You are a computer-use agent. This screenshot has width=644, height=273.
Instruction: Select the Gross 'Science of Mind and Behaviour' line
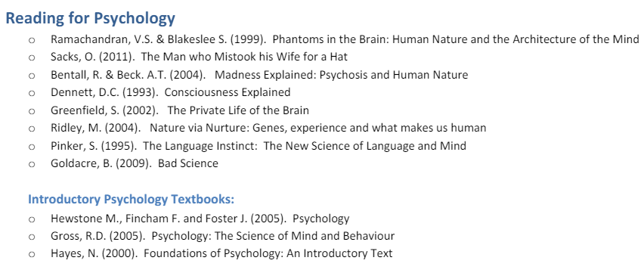pos(223,236)
